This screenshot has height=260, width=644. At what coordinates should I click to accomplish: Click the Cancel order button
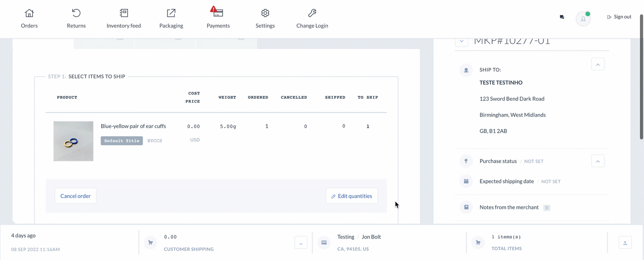[x=76, y=196]
